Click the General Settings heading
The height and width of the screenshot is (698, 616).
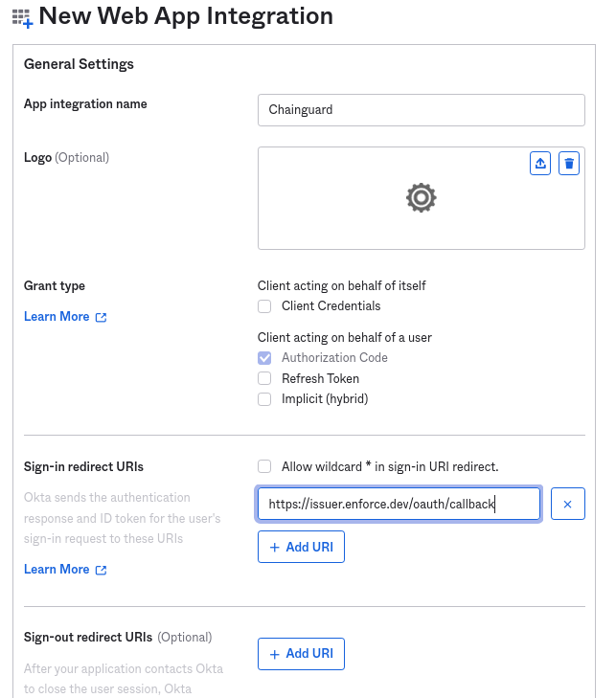[x=79, y=64]
